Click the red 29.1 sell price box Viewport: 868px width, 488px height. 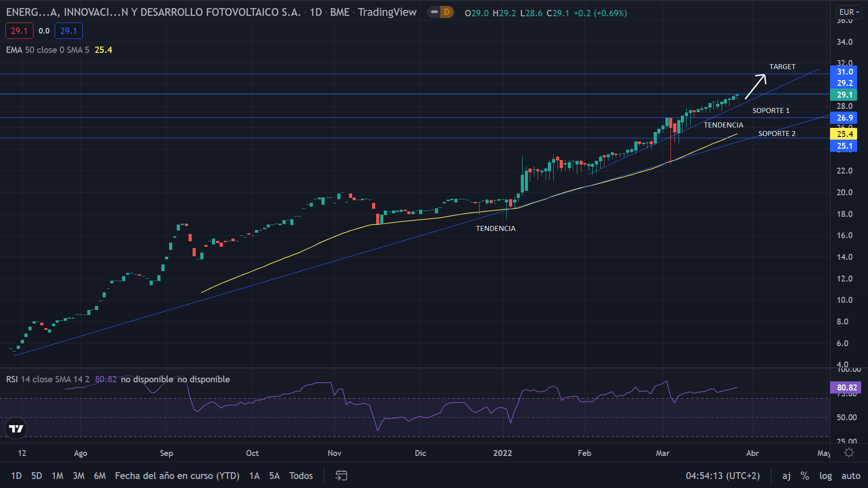point(19,31)
